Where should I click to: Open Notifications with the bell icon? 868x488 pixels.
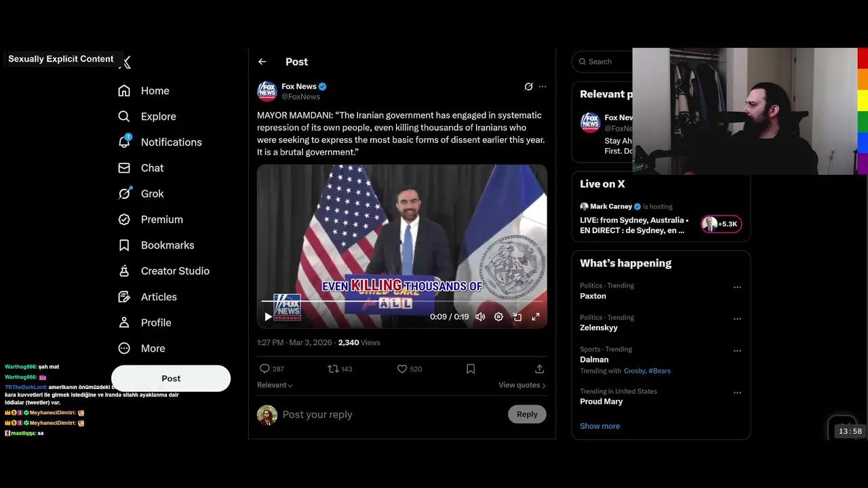[x=160, y=142]
